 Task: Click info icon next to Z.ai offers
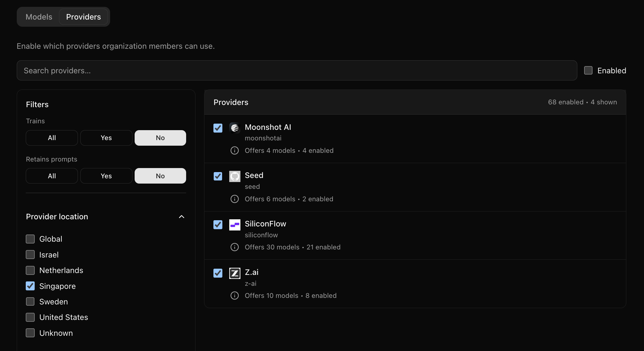[x=235, y=296]
